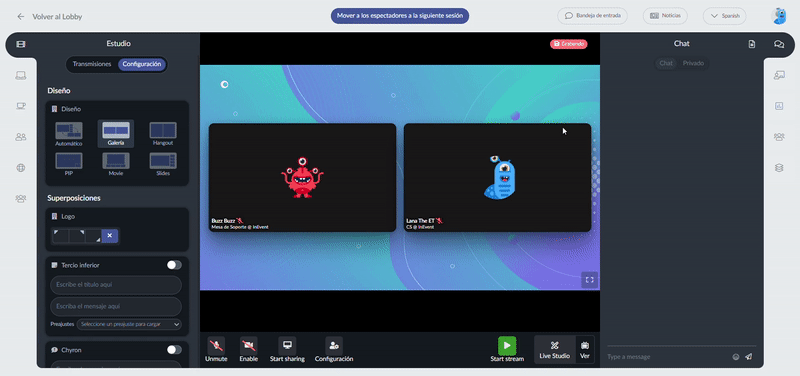Open the globe icon in left sidebar
This screenshot has width=800, height=376.
coord(20,168)
